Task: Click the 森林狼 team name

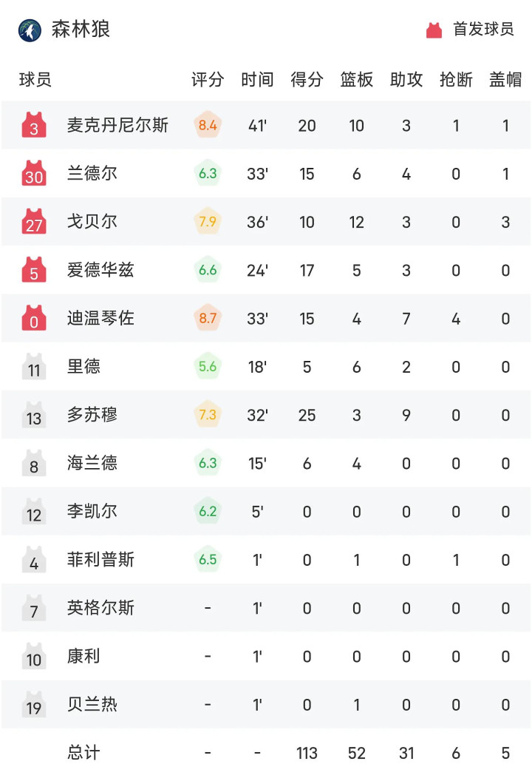Action: coord(81,30)
